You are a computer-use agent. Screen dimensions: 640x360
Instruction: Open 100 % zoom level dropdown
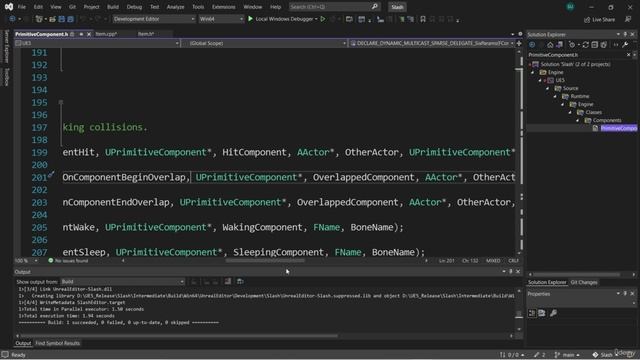[26, 260]
